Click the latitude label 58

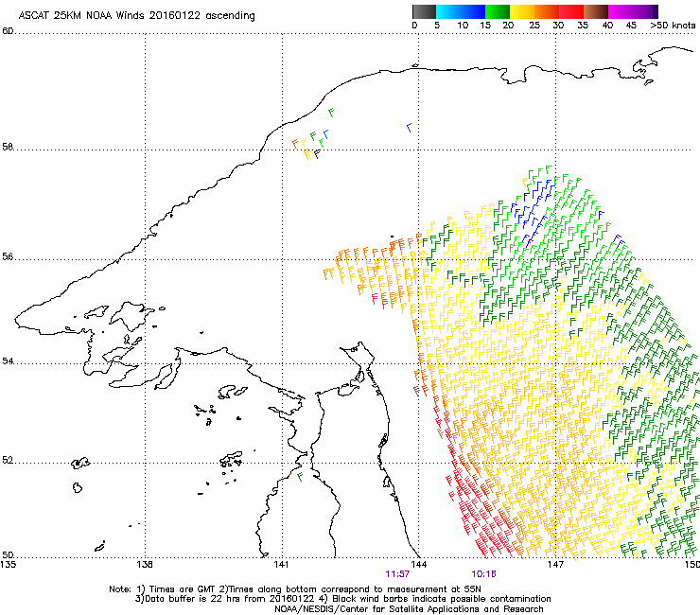click(8, 147)
